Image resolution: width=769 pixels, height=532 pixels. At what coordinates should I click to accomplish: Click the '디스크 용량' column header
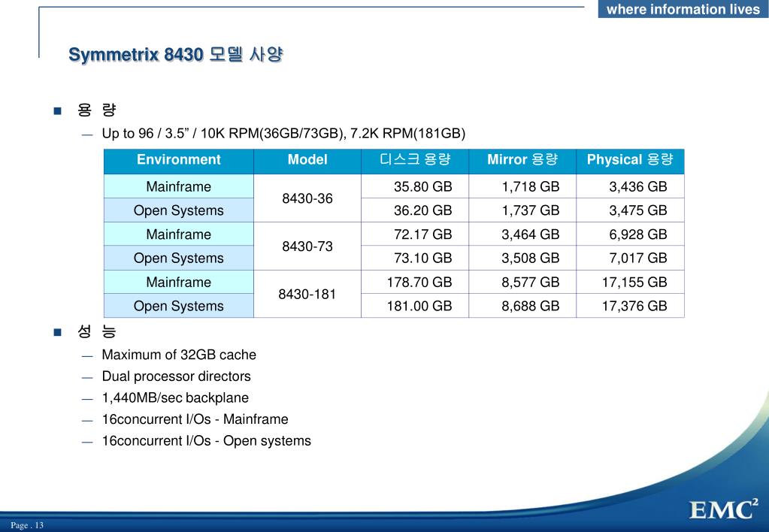415,160
